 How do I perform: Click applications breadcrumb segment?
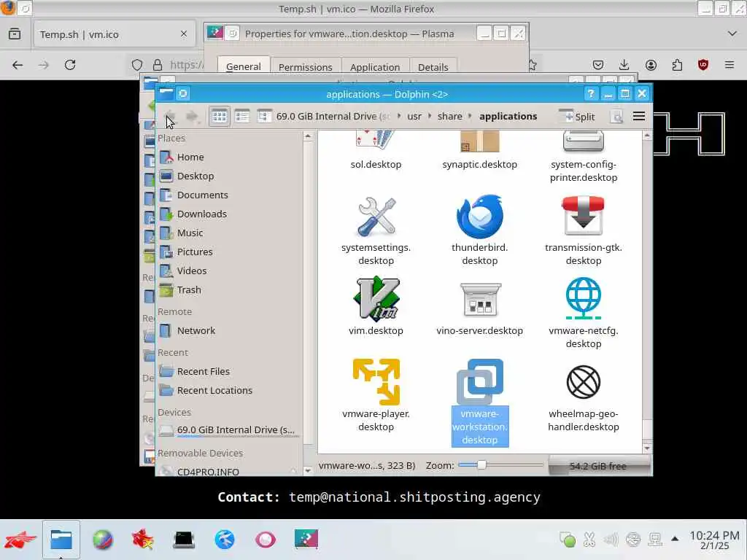pos(508,116)
